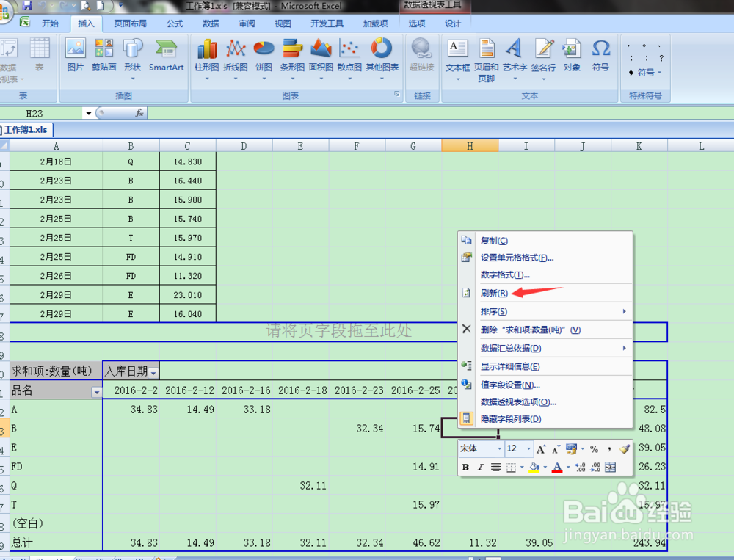Expand the 其他图表 other charts dropdown
Viewport: 734px width, 560px height.
click(382, 79)
